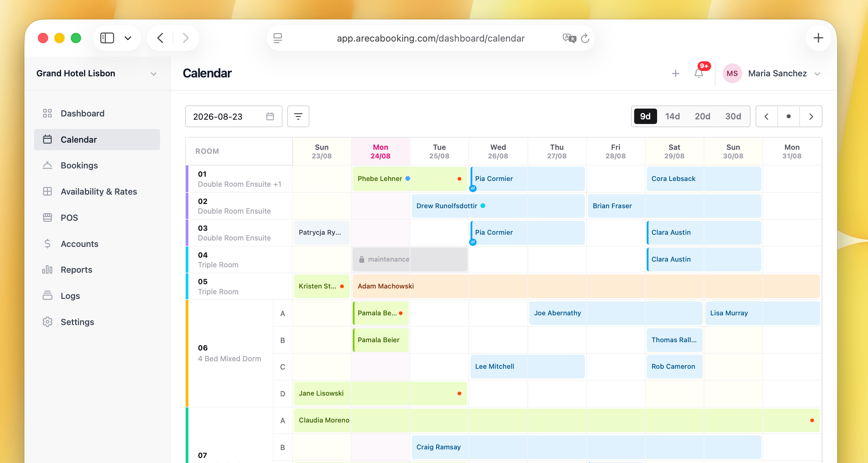
Task: Switch to 20d calendar view
Action: coord(703,116)
